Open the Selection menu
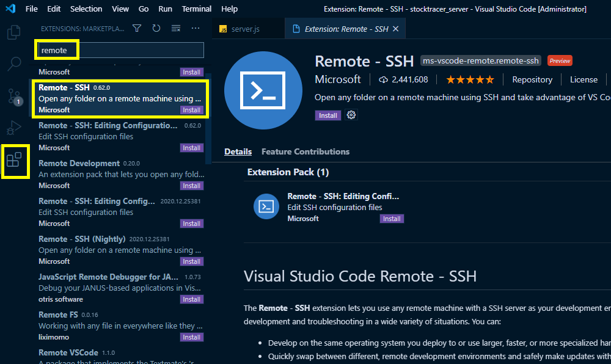The width and height of the screenshot is (611, 364). coord(86,9)
